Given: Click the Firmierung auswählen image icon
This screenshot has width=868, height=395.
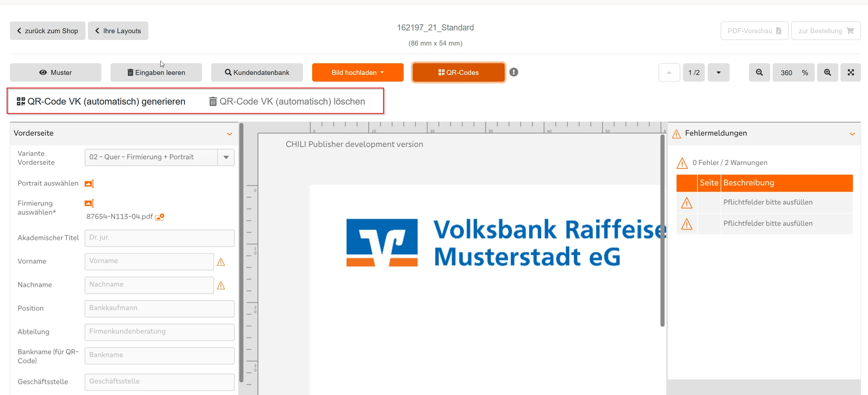Looking at the screenshot, I should point(89,203).
